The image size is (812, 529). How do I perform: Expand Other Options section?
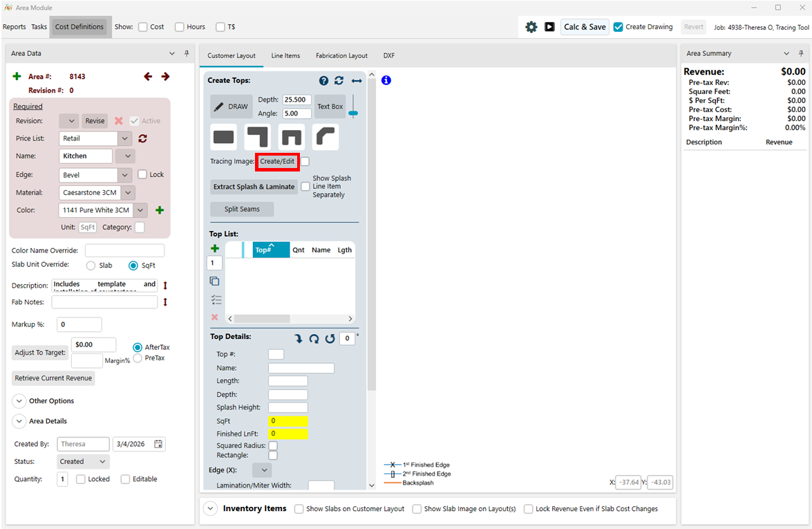pos(19,401)
